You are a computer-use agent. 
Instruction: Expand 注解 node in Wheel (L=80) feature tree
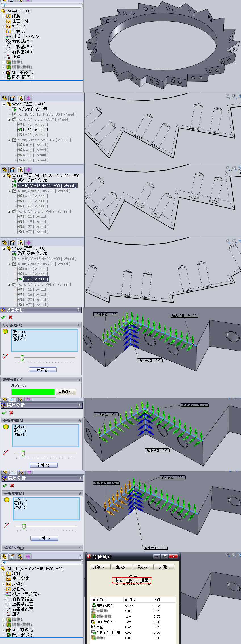[x=3, y=16]
